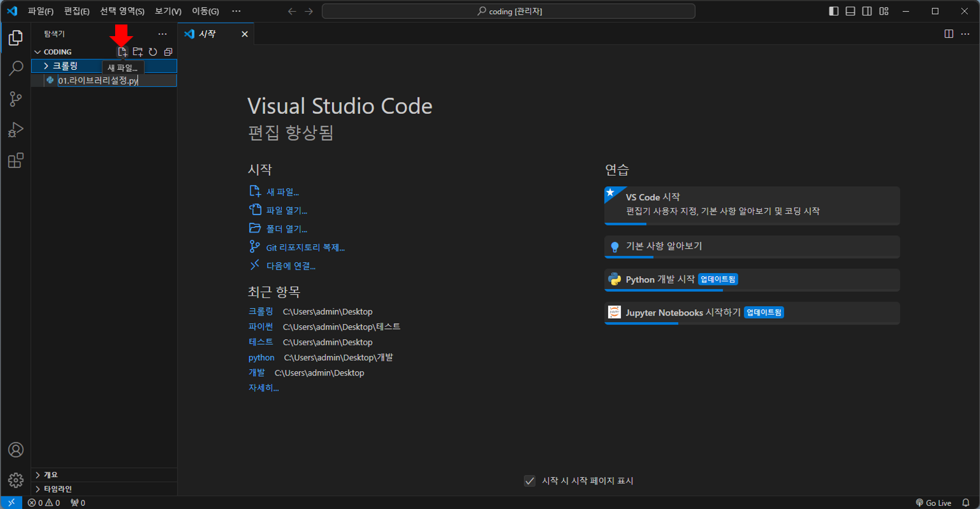Image resolution: width=980 pixels, height=509 pixels.
Task: Click Git 리포지토리 복제... link
Action: pyautogui.click(x=305, y=247)
